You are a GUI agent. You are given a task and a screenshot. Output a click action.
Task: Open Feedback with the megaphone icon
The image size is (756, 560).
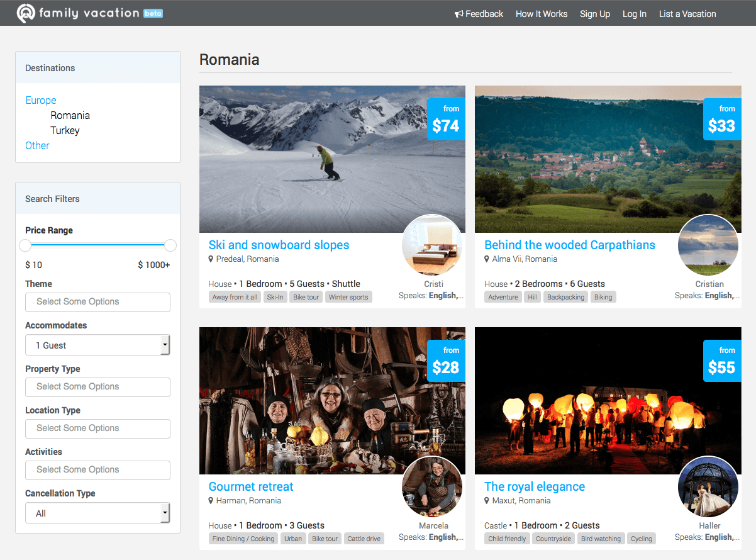pyautogui.click(x=479, y=14)
